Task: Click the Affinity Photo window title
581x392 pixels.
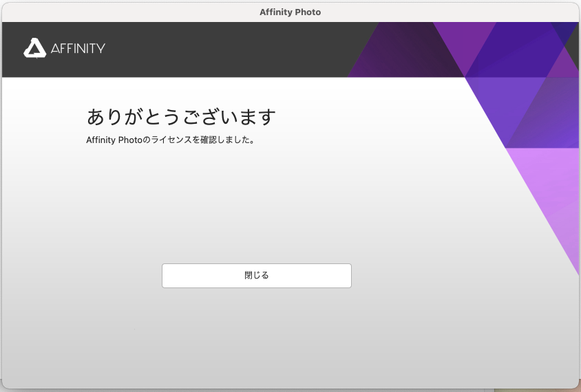Action: 290,12
